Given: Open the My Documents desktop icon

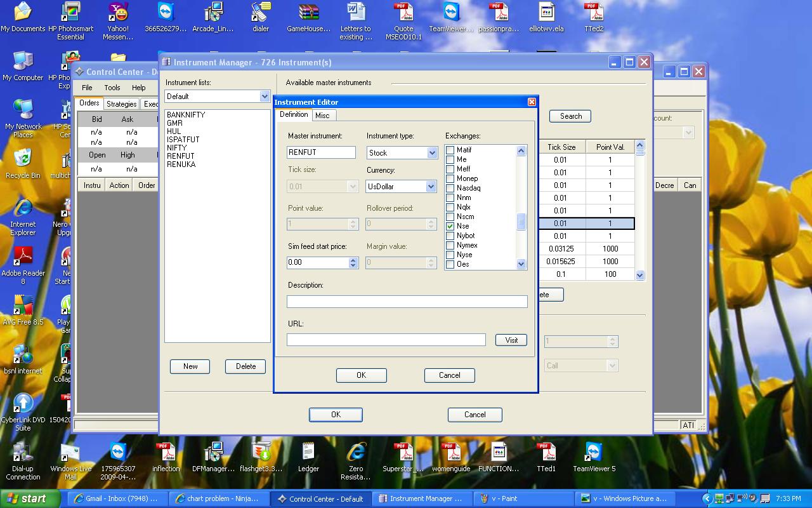Looking at the screenshot, I should pyautogui.click(x=23, y=13).
